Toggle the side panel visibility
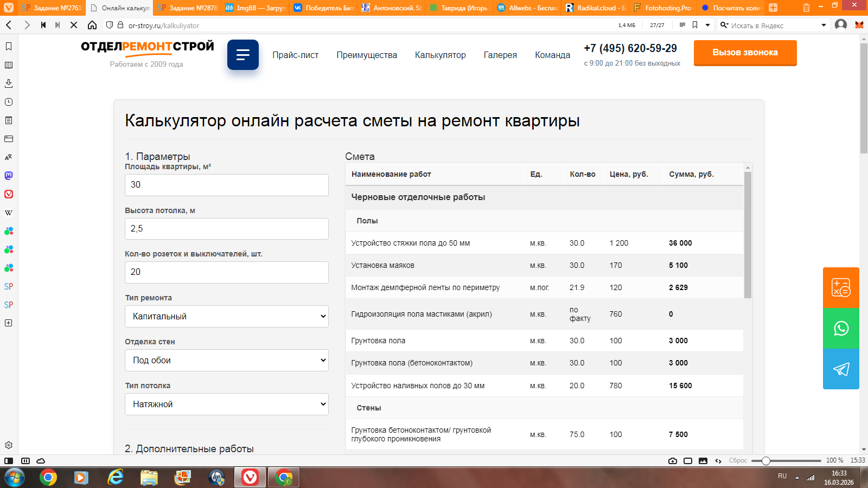The height and width of the screenshot is (488, 868). pyautogui.click(x=9, y=461)
